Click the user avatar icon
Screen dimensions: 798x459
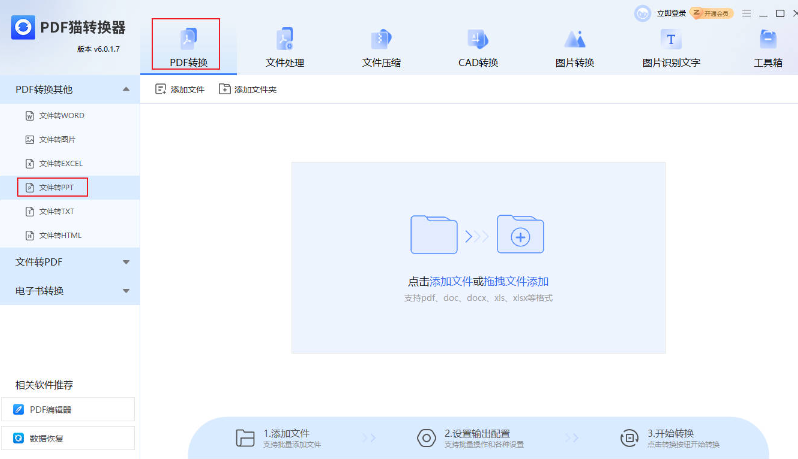(x=642, y=13)
